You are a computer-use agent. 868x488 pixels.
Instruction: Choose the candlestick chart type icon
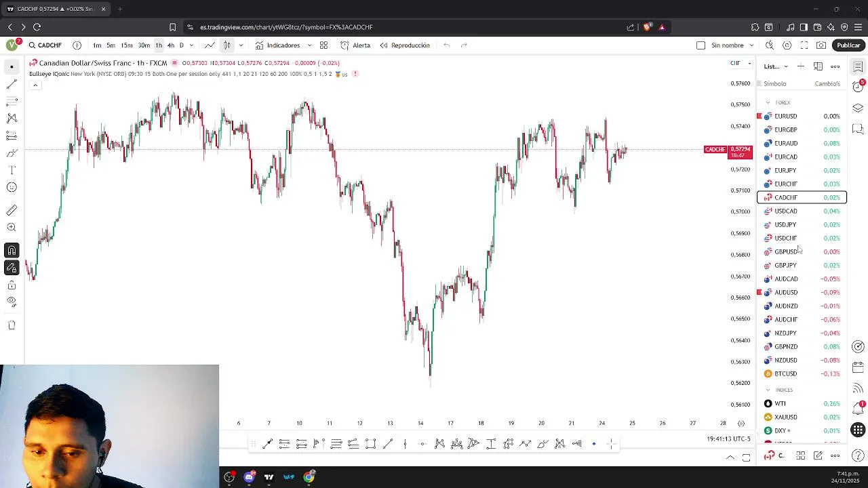click(x=227, y=45)
